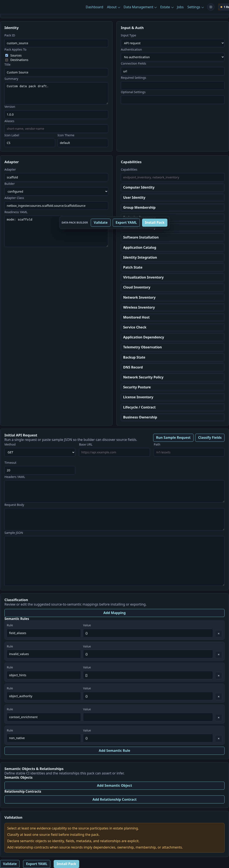Check the Destinations checkbox
The height and width of the screenshot is (868, 229).
[6, 60]
